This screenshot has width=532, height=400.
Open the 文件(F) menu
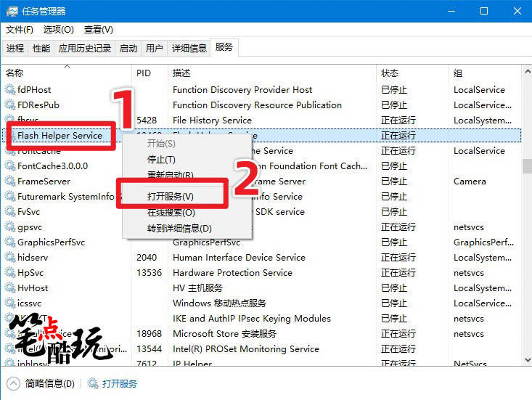20,30
